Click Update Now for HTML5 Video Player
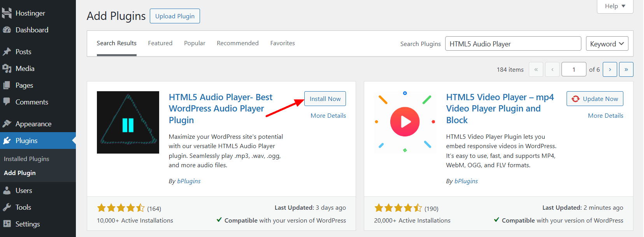Image resolution: width=644 pixels, height=237 pixels. click(x=595, y=99)
